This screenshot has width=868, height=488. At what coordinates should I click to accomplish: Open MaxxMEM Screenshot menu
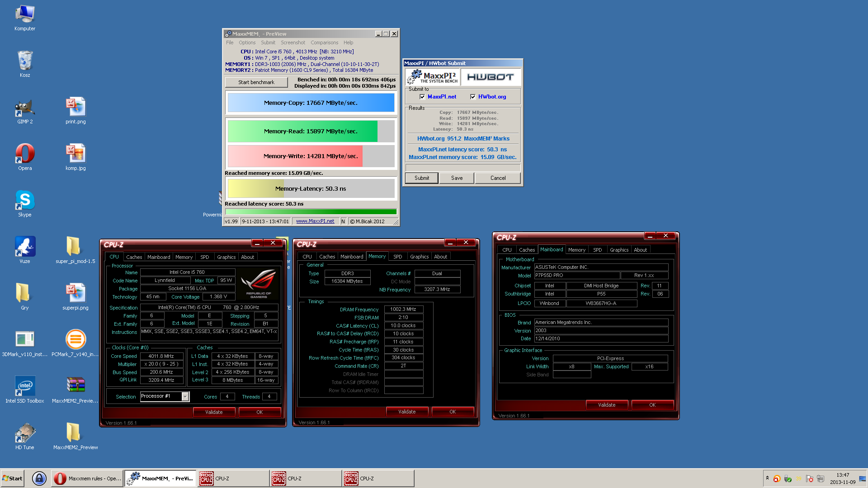click(x=293, y=42)
